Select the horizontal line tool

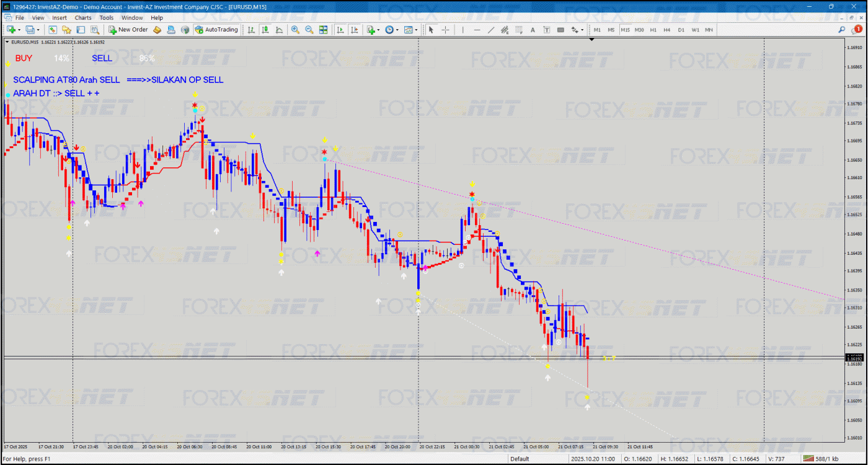pos(477,30)
